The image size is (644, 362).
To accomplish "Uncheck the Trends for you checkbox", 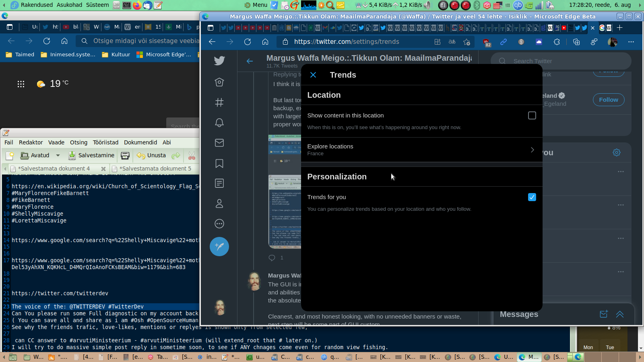I will (x=532, y=197).
